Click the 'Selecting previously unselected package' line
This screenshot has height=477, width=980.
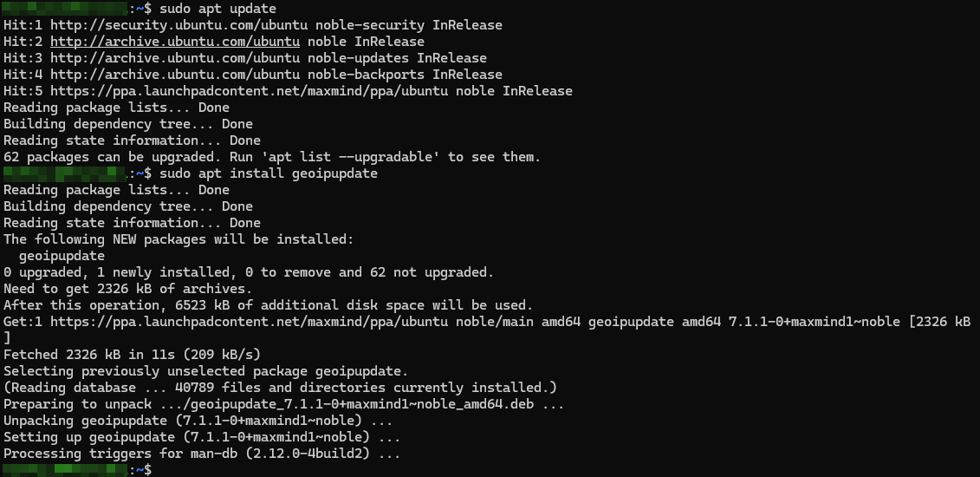(205, 371)
